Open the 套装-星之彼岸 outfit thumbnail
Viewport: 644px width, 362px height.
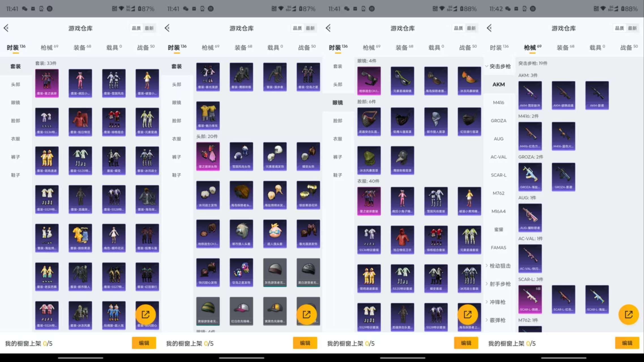click(47, 83)
